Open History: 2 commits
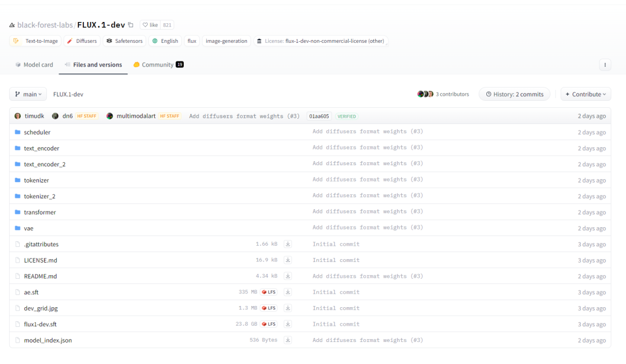Viewport: 626px width, 364px height. pos(514,94)
